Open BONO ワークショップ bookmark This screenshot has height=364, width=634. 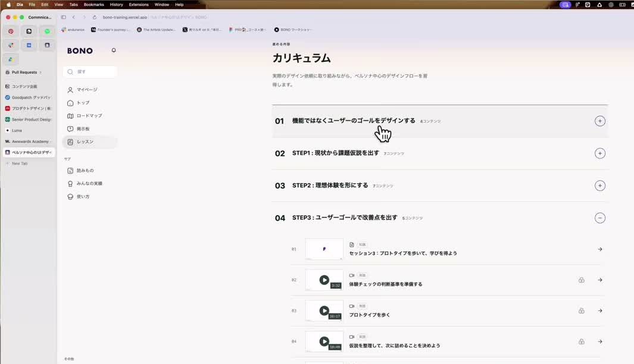pyautogui.click(x=293, y=30)
